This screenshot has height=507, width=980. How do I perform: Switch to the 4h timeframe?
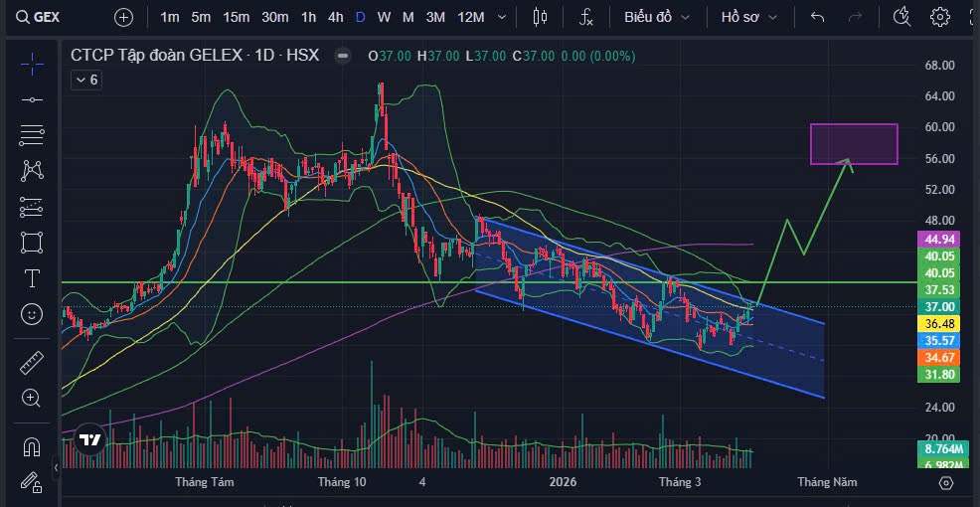(336, 17)
